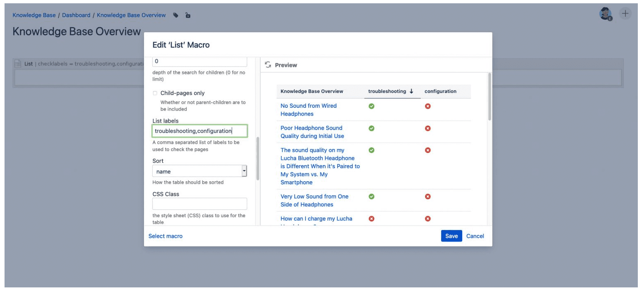
Task: Click the Edit 'List' Macro dialog title
Action: [181, 45]
